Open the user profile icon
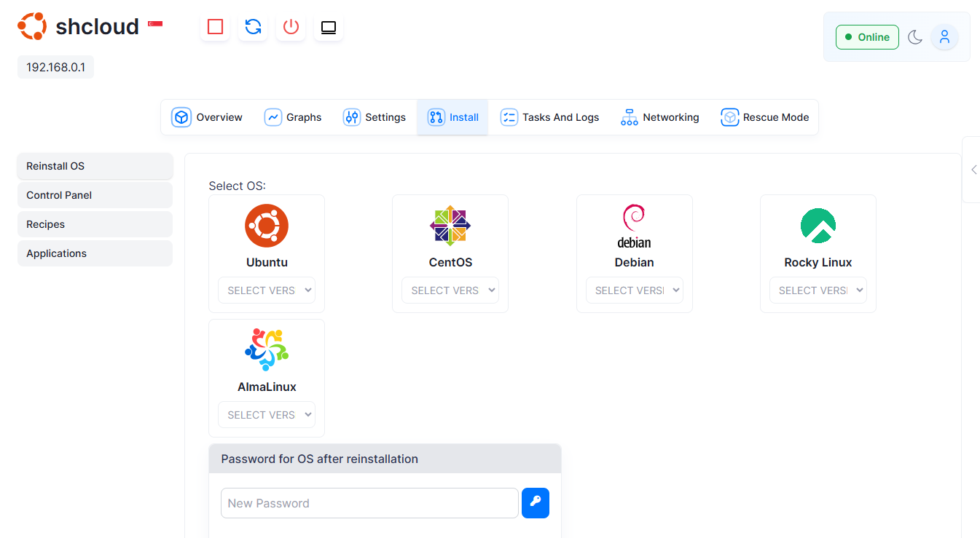Screen dimensions: 980x538 coord(944,36)
